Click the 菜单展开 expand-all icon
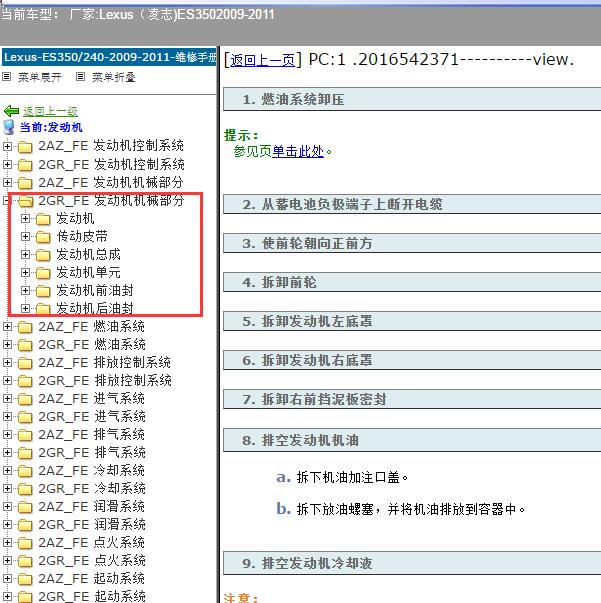Image resolution: width=601 pixels, height=603 pixels. click(6, 77)
